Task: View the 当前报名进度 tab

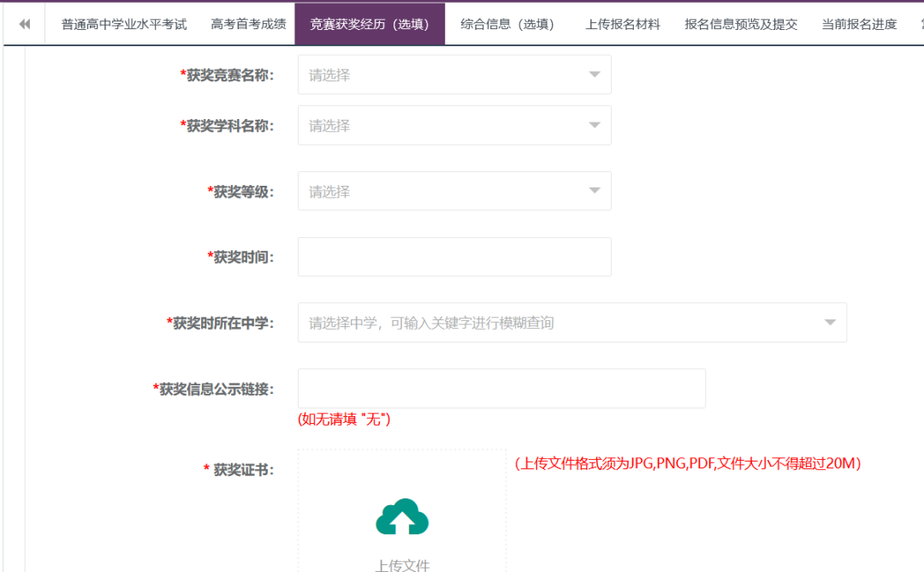Action: 860,23
